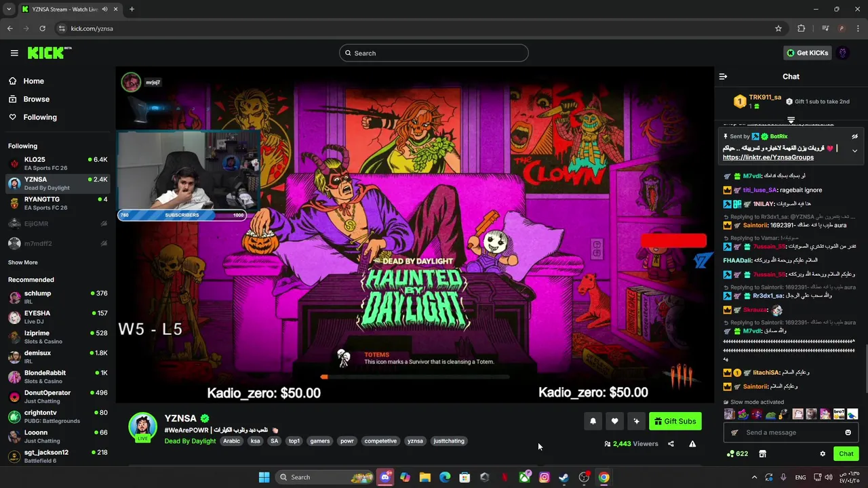Bookmark this page with star icon
The width and height of the screenshot is (868, 488).
778,28
